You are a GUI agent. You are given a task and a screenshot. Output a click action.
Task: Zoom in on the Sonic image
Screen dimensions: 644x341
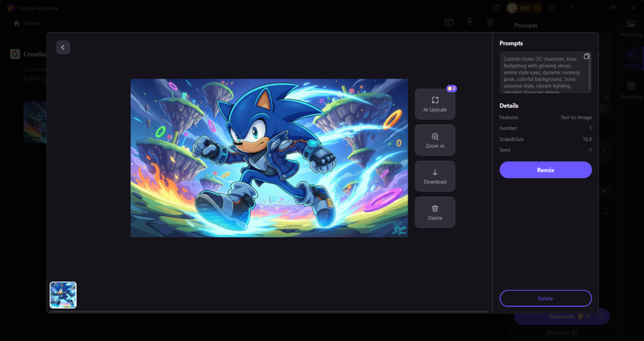click(x=435, y=140)
